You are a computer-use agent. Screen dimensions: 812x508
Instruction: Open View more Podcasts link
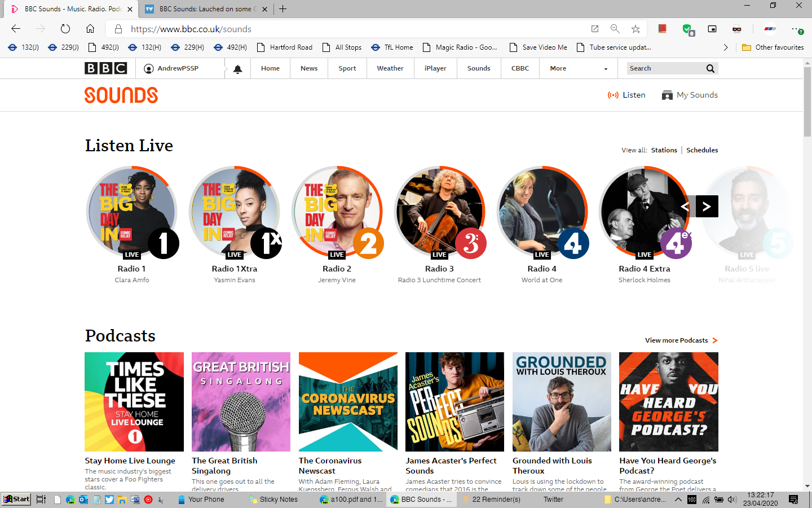[x=681, y=340]
